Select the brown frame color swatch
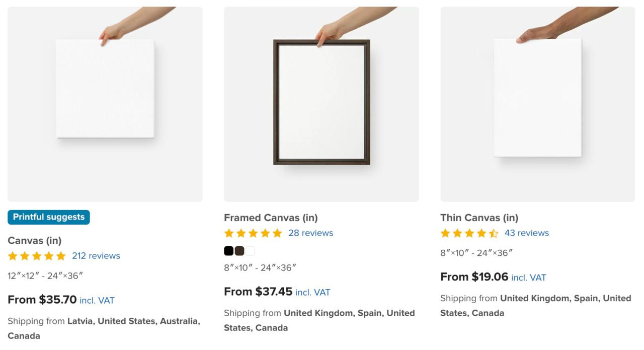The height and width of the screenshot is (350, 644). click(239, 251)
